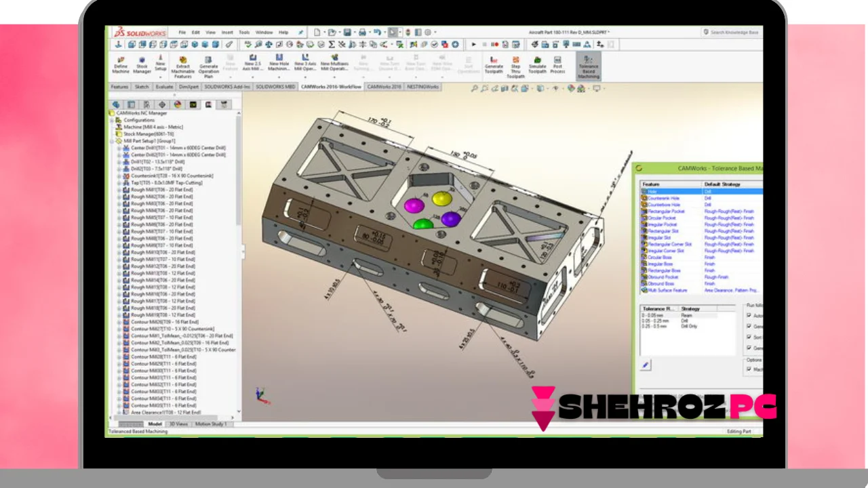
Task: Open the File menu
Action: pyautogui.click(x=182, y=32)
